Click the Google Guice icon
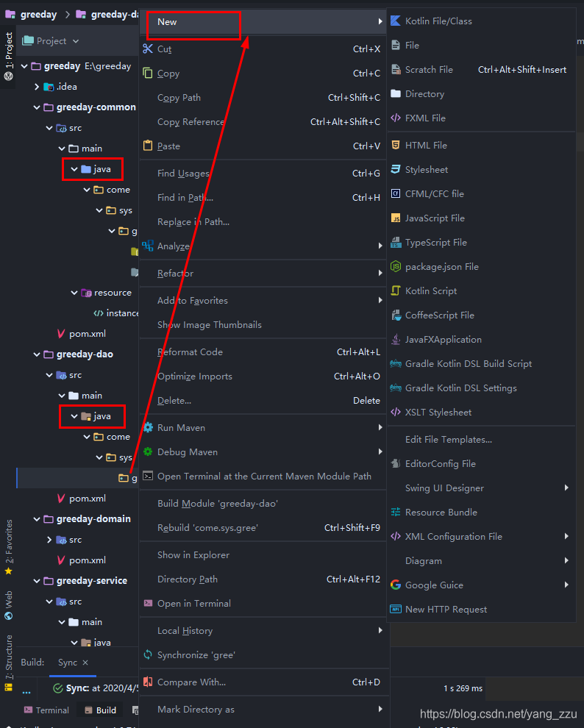584x728 pixels. pyautogui.click(x=396, y=585)
